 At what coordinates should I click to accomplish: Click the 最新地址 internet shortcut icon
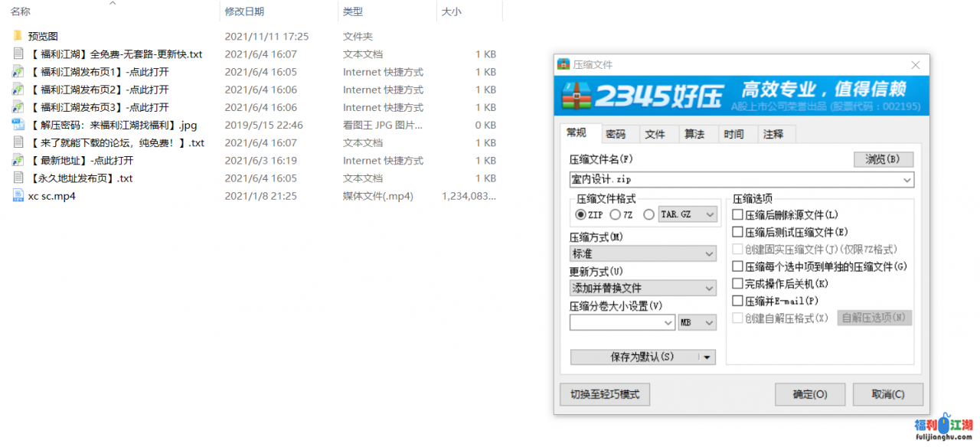[x=18, y=161]
